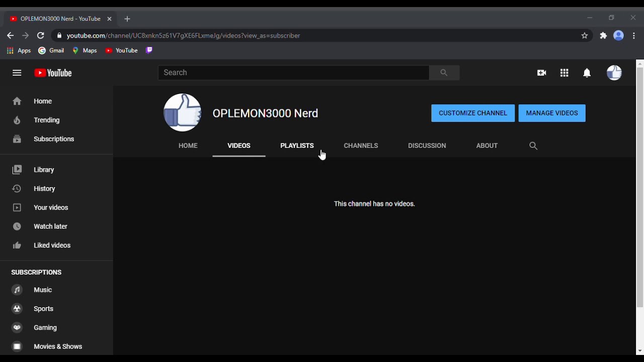The width and height of the screenshot is (644, 362).
Task: Open the Gmail bookmark
Action: pyautogui.click(x=51, y=50)
